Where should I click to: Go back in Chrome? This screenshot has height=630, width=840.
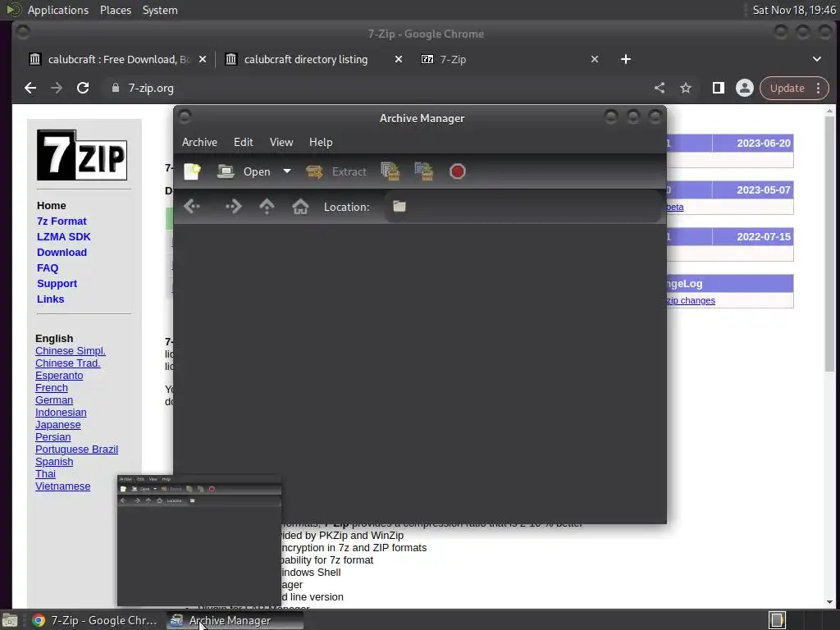point(30,89)
